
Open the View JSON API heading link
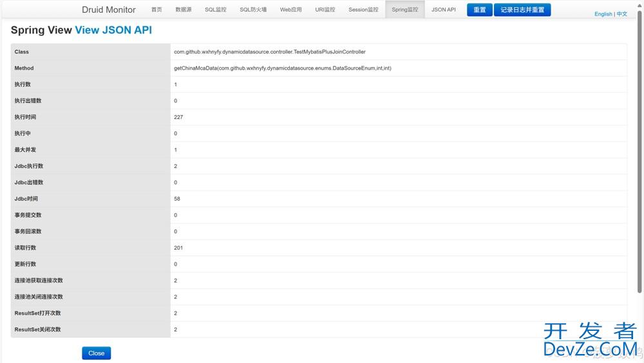point(113,30)
